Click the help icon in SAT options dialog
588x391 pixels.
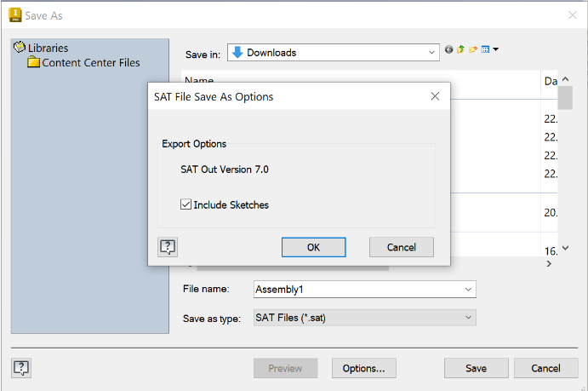(x=168, y=247)
